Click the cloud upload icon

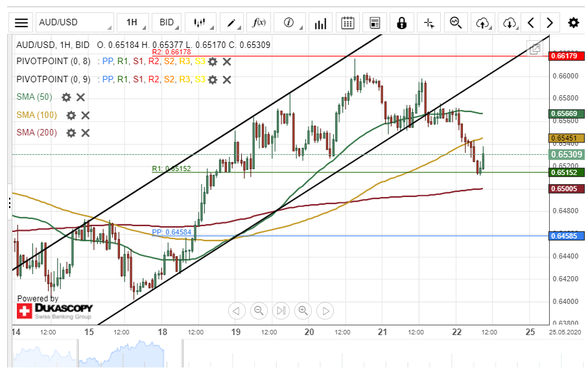click(482, 23)
